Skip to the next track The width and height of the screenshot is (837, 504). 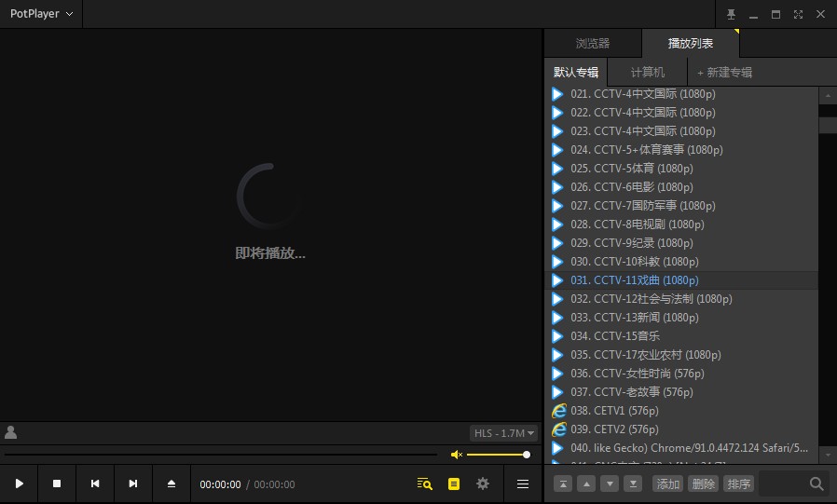pyautogui.click(x=133, y=484)
